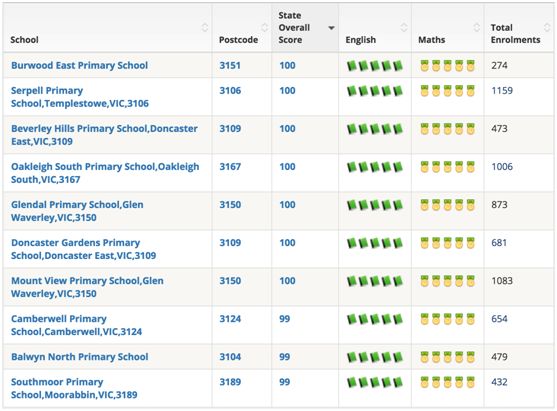557x411 pixels.
Task: Click enrolment number 1159 for Serpell
Action: coord(502,91)
